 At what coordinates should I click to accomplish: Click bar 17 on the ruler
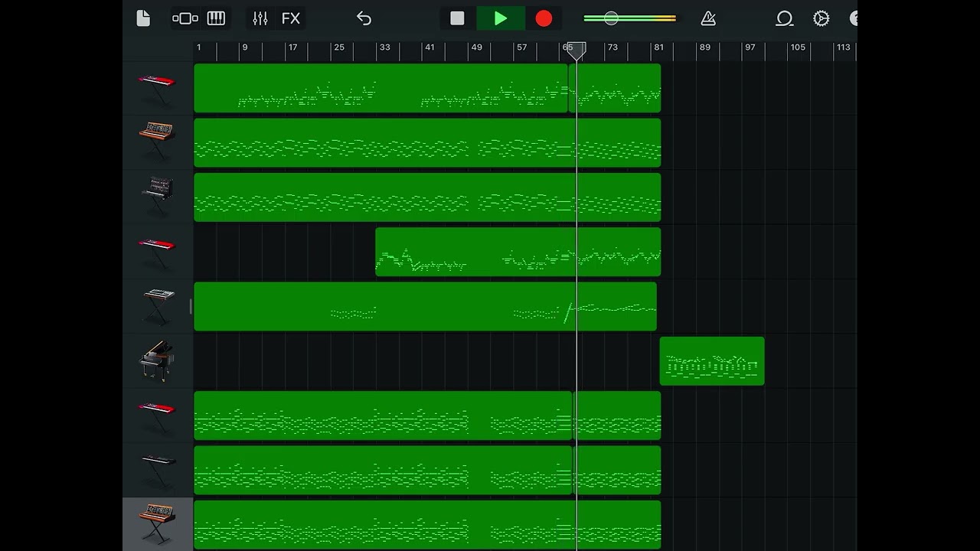click(x=292, y=47)
